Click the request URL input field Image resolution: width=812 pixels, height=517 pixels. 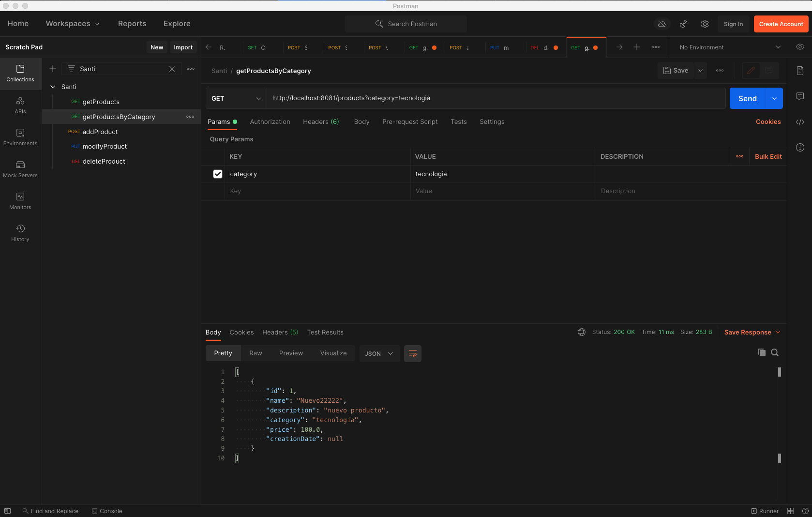click(494, 98)
